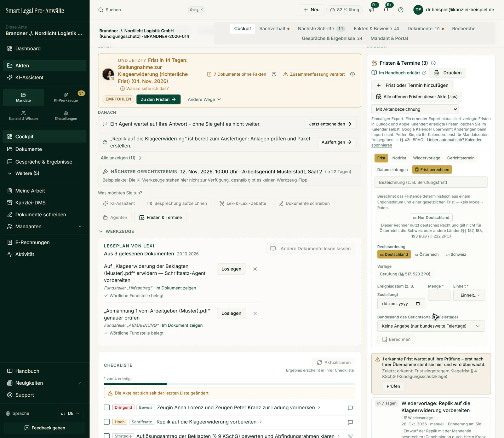Click the checklist progress bar
The width and height of the screenshot is (504, 438).
coord(229,384)
